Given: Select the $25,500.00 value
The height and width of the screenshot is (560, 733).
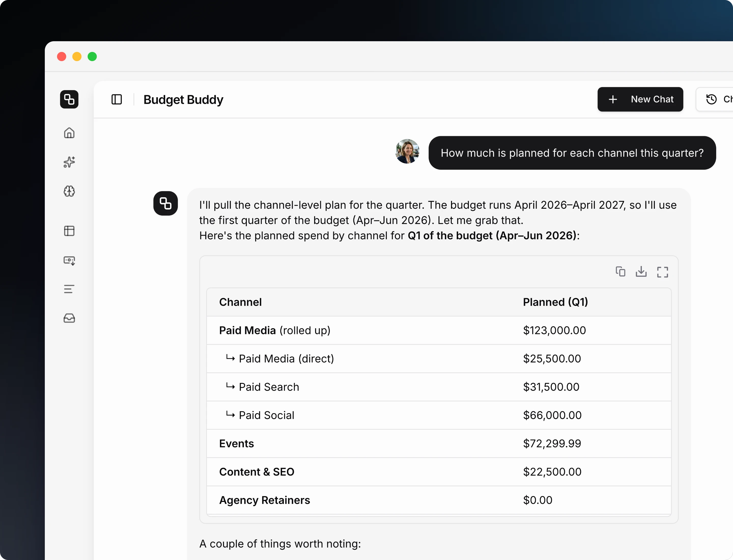Looking at the screenshot, I should coord(552,359).
